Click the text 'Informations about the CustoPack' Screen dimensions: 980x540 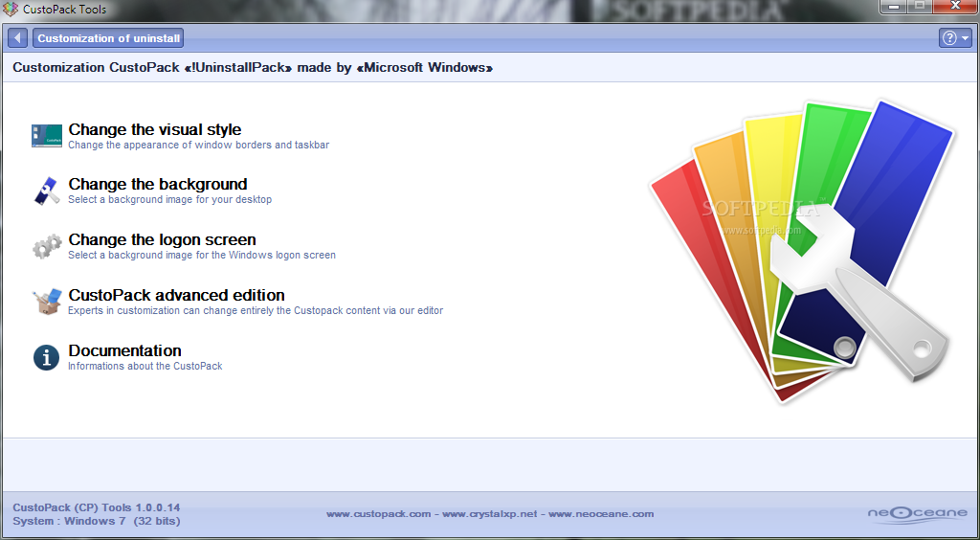[x=145, y=367]
